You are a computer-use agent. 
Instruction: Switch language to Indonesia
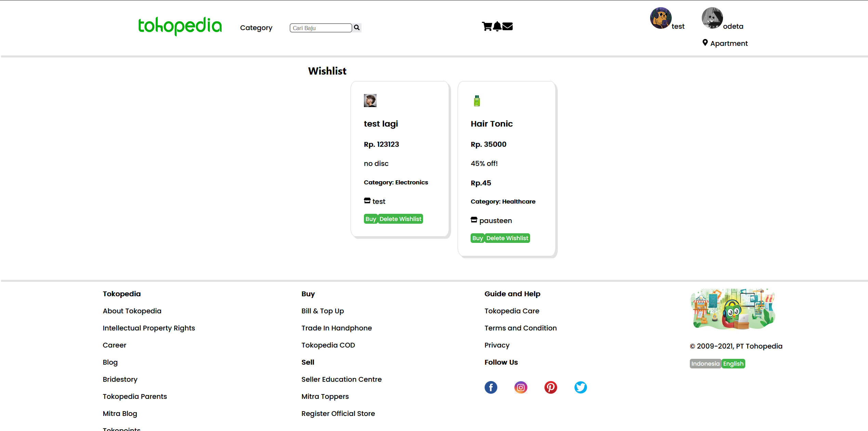tap(705, 364)
